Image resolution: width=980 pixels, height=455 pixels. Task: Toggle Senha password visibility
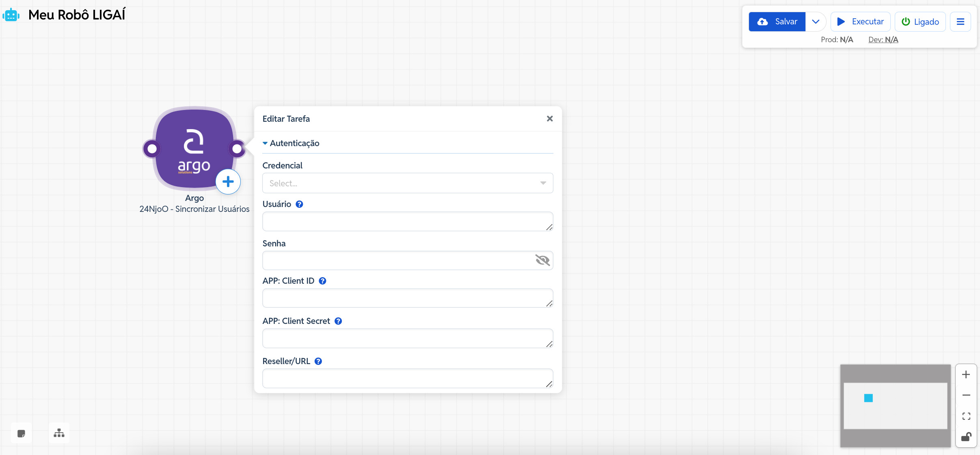(542, 260)
